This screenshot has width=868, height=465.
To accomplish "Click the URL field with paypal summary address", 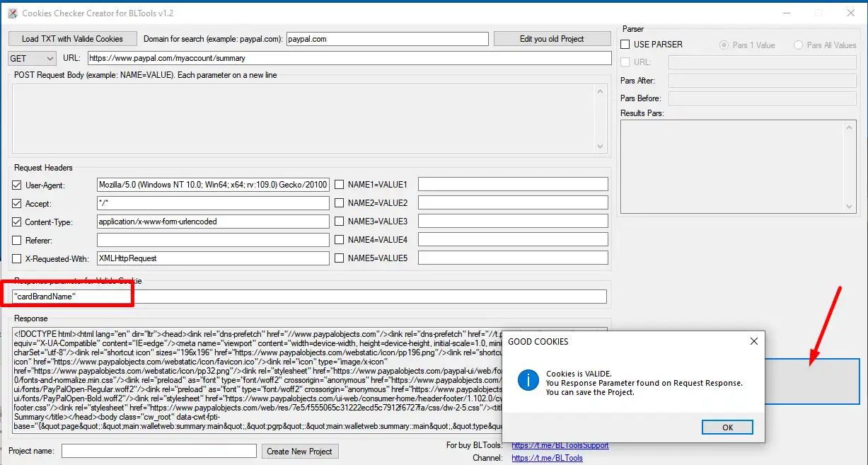I will tap(349, 58).
